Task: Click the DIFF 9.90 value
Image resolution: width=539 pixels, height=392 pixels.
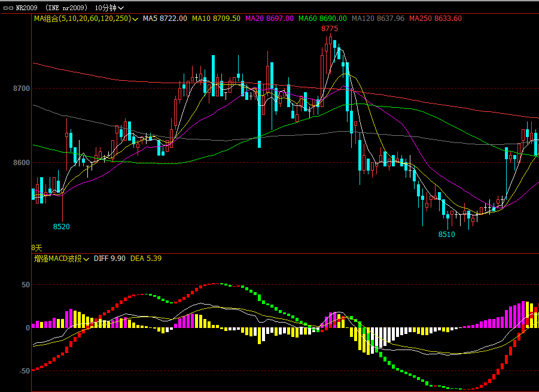Action: [x=109, y=259]
